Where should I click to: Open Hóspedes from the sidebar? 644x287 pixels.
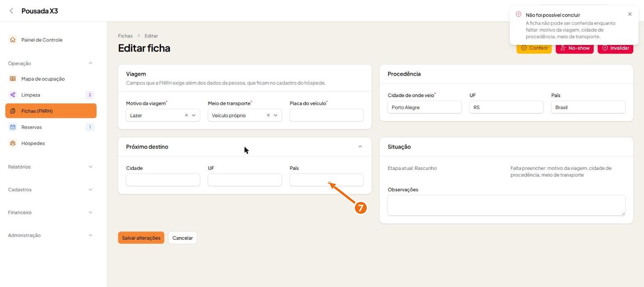pos(51,143)
